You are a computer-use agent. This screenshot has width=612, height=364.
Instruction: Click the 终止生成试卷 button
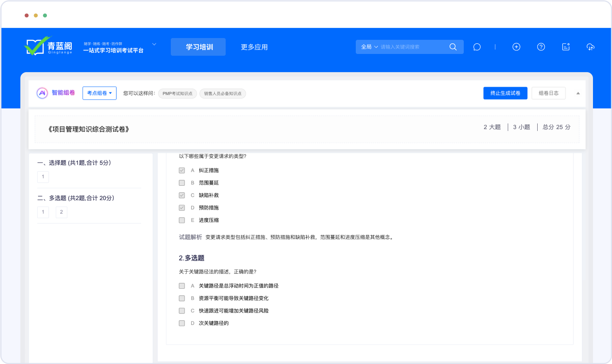point(505,93)
